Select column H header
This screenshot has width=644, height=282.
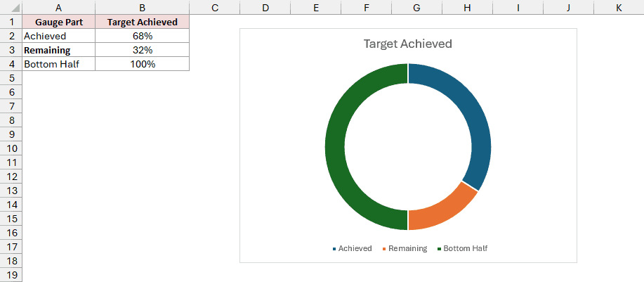pyautogui.click(x=468, y=8)
